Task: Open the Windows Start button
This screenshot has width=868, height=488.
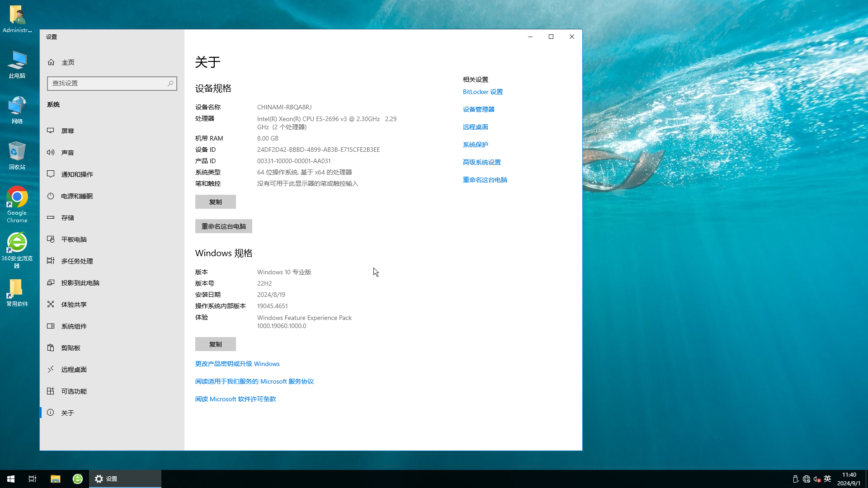Action: click(x=11, y=479)
